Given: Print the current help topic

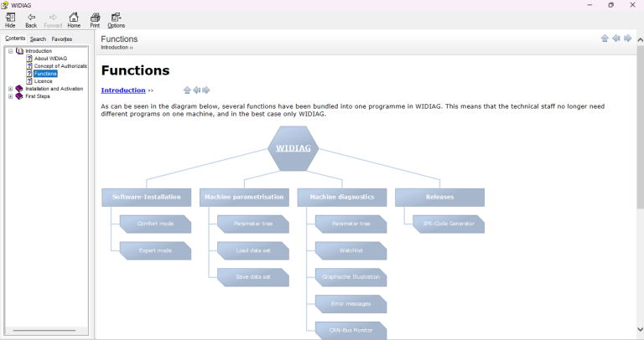Looking at the screenshot, I should point(95,20).
